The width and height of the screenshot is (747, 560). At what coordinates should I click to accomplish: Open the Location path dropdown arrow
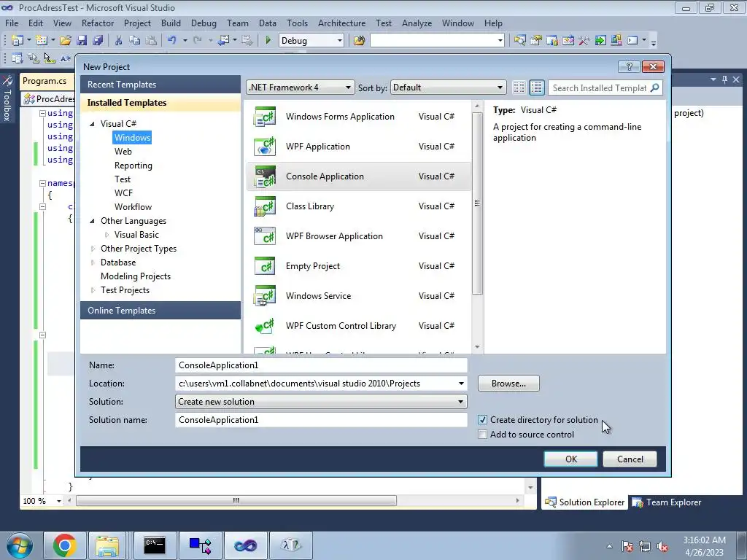[x=461, y=384]
